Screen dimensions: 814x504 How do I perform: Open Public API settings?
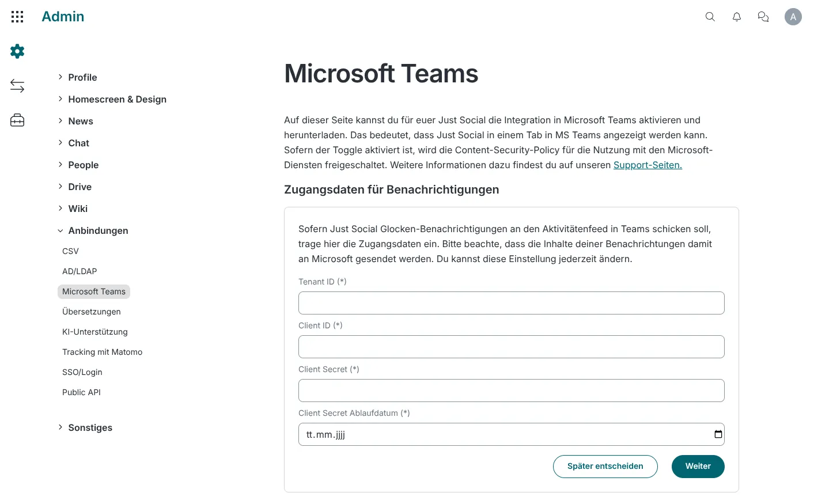pyautogui.click(x=81, y=392)
